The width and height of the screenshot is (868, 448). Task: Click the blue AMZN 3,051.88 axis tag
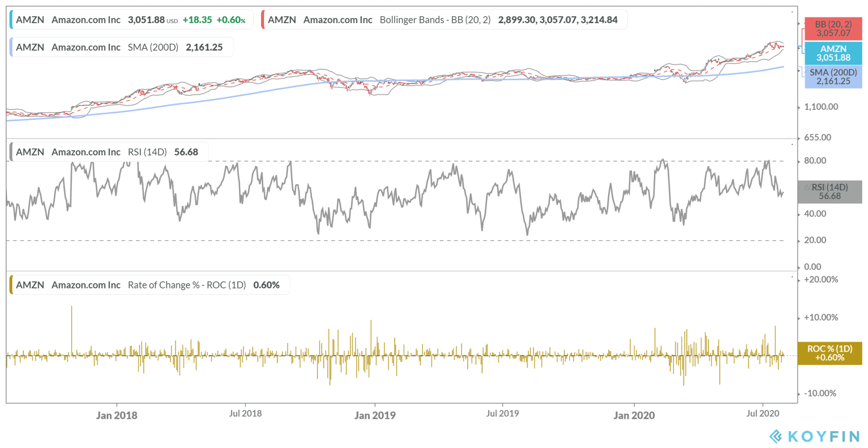click(833, 53)
